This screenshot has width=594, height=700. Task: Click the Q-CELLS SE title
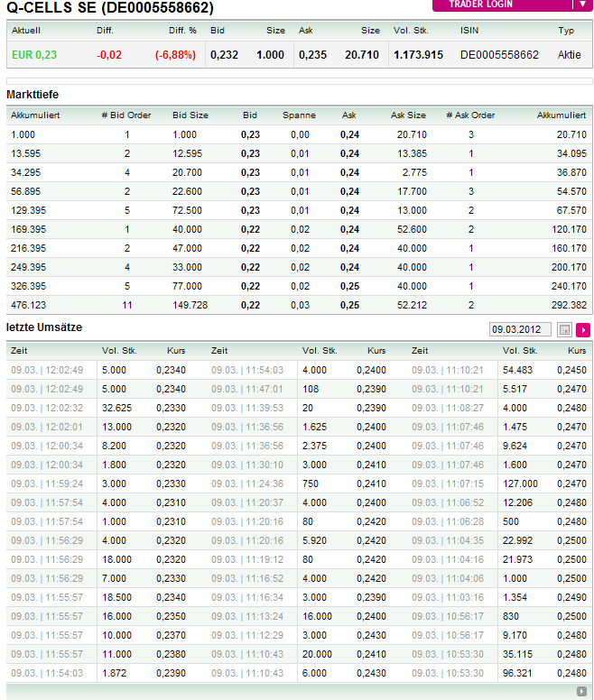pos(110,8)
